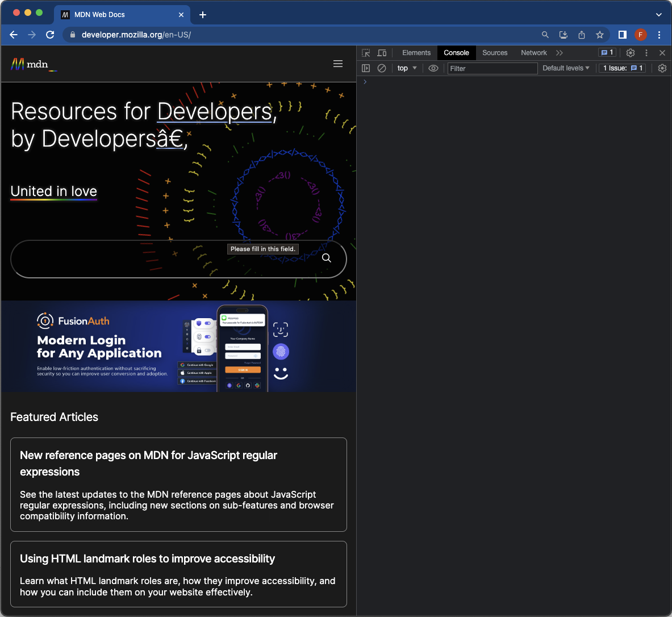Open the profile avatar F

[641, 35]
